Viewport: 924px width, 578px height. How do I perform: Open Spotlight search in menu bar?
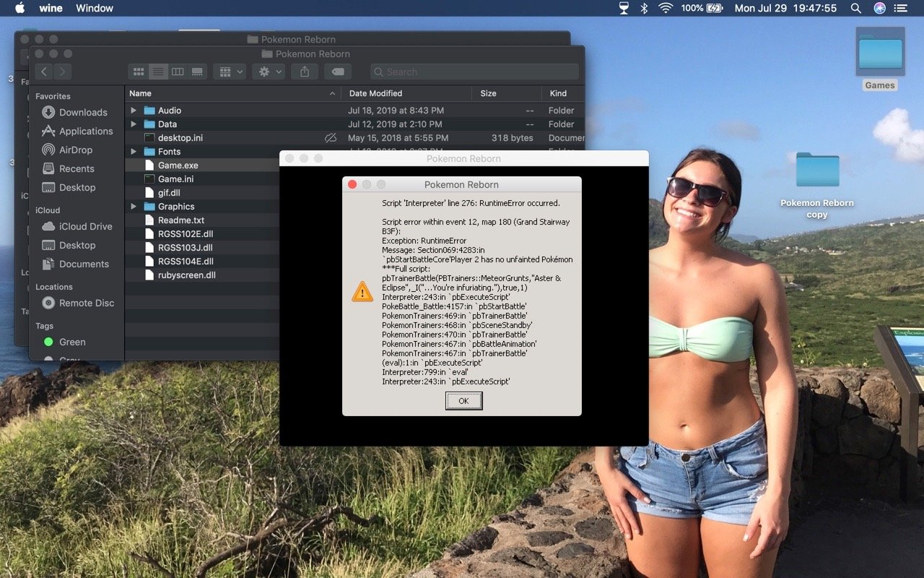(x=855, y=8)
